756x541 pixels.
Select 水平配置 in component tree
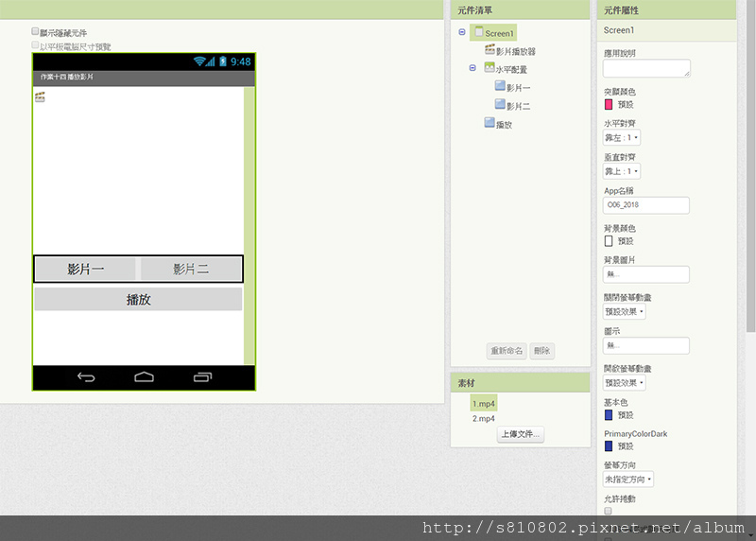[511, 70]
